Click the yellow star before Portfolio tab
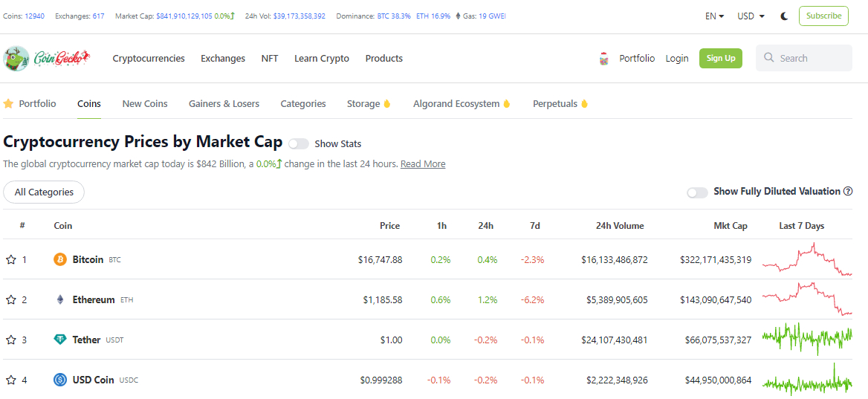The height and width of the screenshot is (399, 868). [8, 103]
